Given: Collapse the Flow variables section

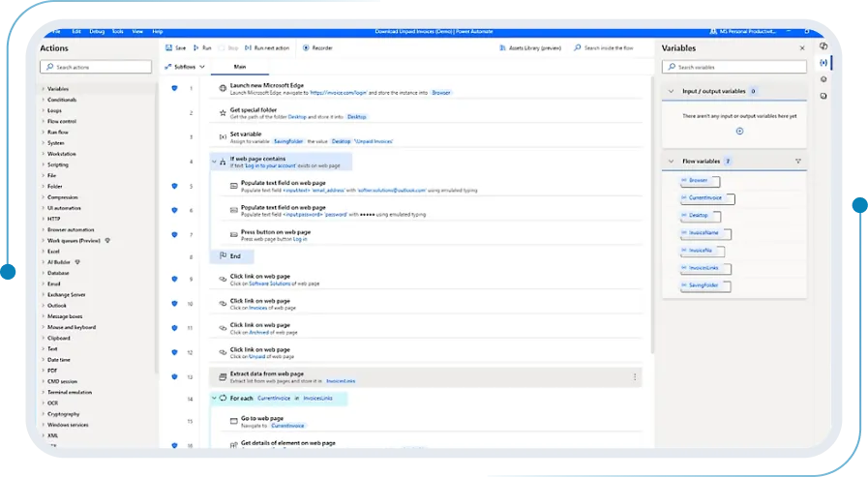Looking at the screenshot, I should pos(671,161).
